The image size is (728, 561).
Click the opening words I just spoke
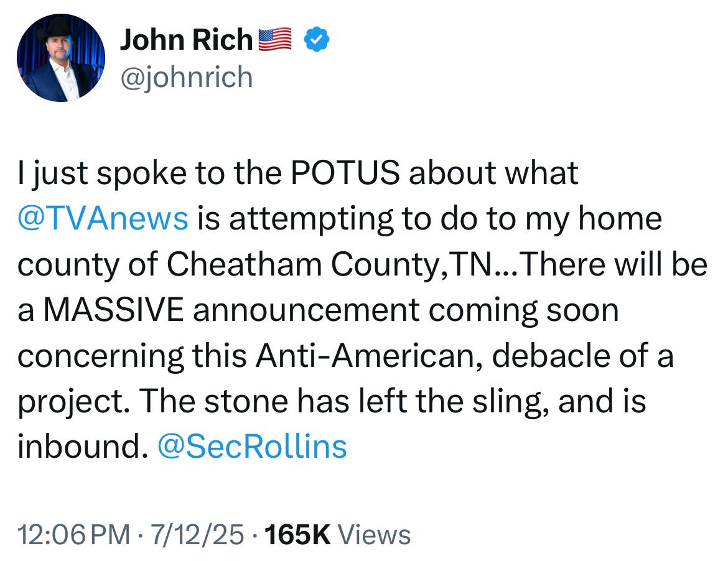(103, 174)
